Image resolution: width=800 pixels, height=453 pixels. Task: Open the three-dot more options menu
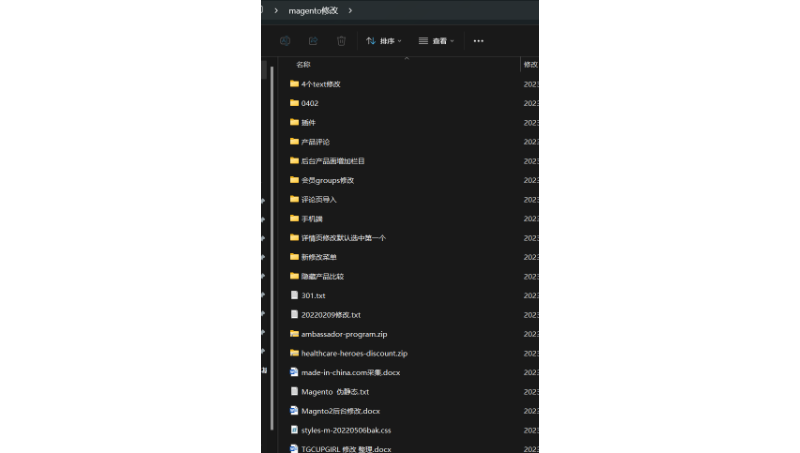478,41
